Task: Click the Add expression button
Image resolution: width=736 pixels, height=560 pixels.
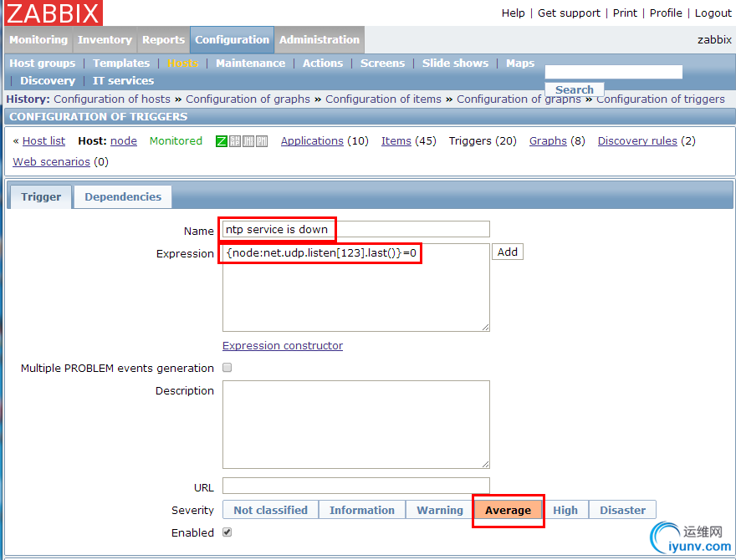Action: (x=508, y=252)
